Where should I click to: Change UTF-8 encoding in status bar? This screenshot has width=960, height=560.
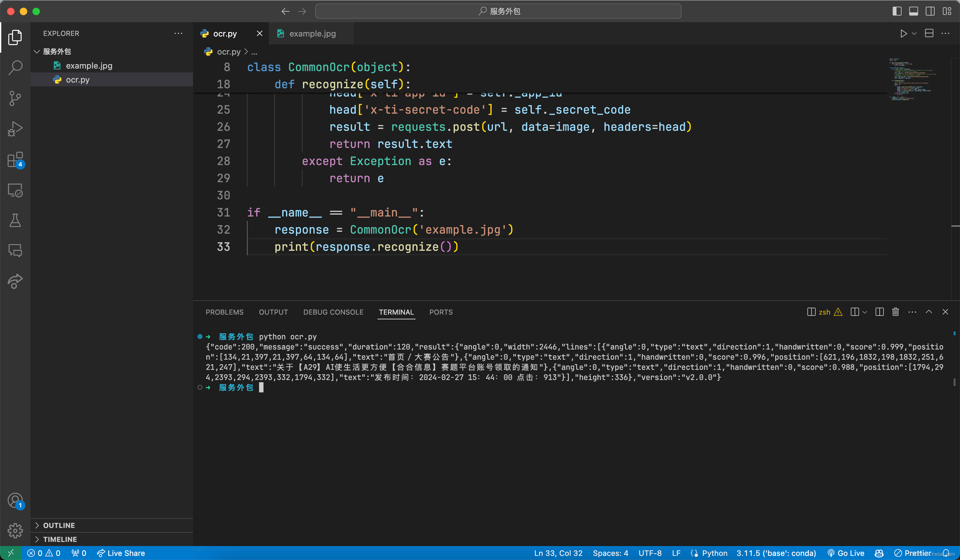pyautogui.click(x=650, y=553)
